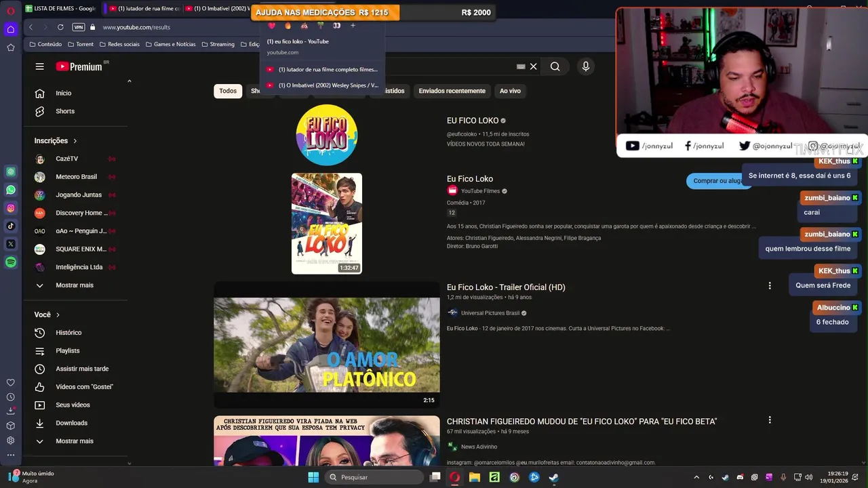Add reaction with the plus icon in popup
Viewport: 868px width, 488px height.
(x=353, y=26)
